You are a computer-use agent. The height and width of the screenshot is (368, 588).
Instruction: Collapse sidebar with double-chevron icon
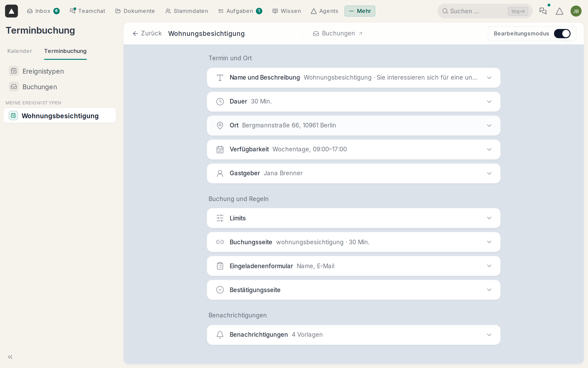[10, 357]
